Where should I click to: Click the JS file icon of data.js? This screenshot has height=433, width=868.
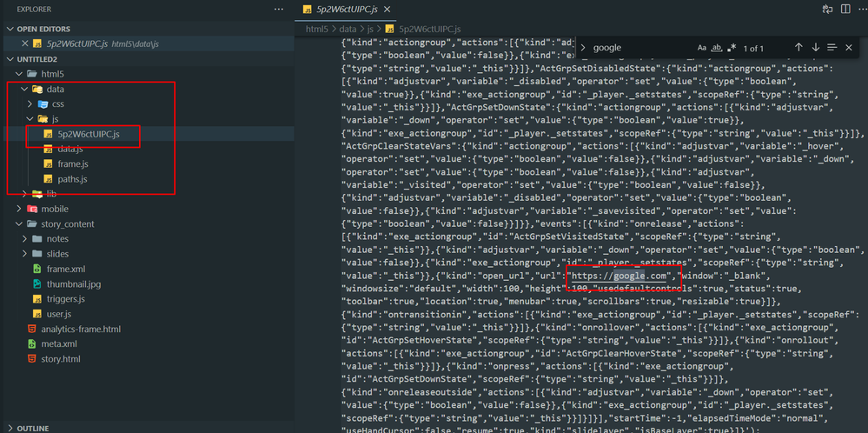tap(48, 149)
